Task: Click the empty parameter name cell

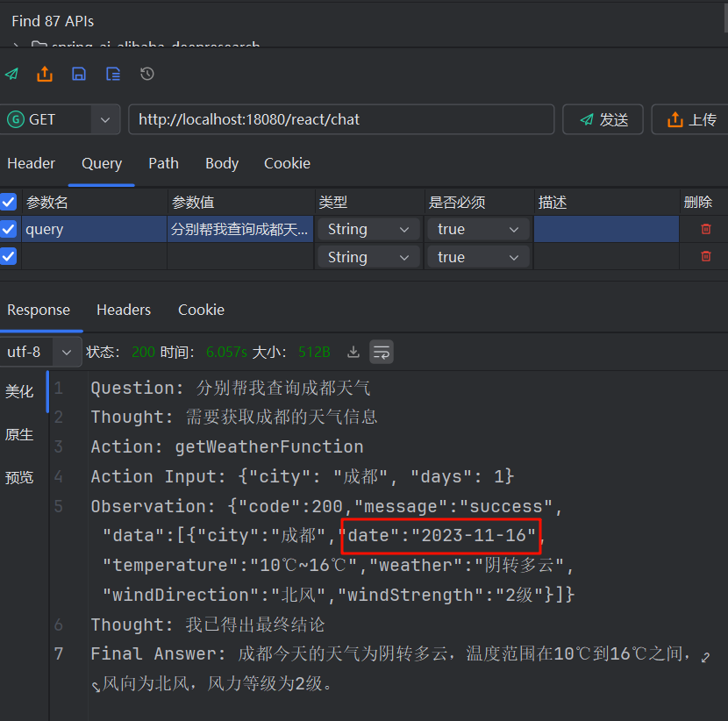Action: (x=94, y=256)
